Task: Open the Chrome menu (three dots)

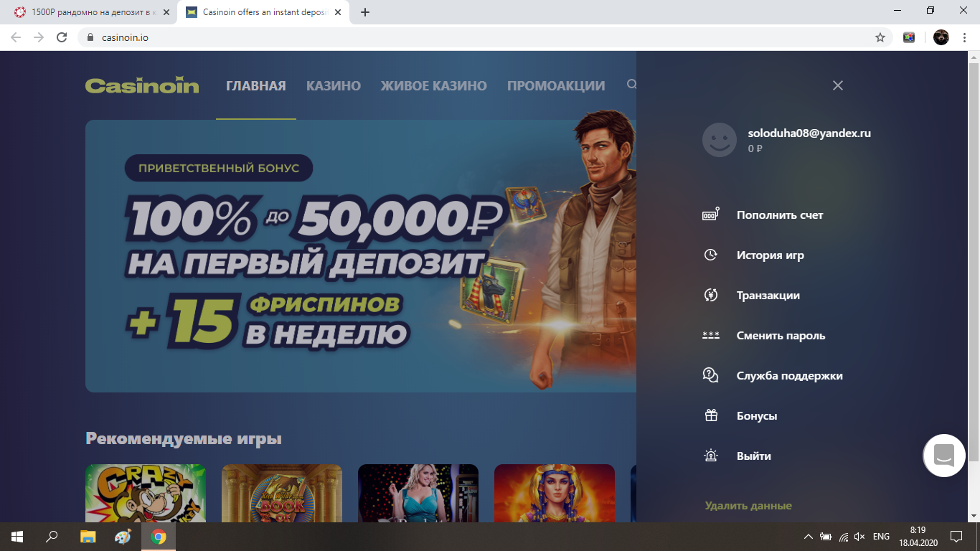Action: point(964,37)
